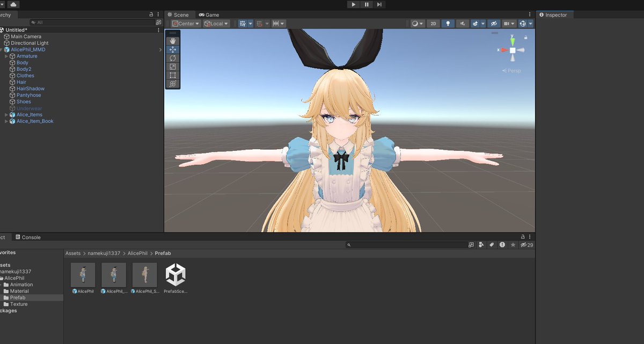Image resolution: width=644 pixels, height=344 pixels.
Task: Toggle the Persp projection label
Action: click(x=511, y=71)
